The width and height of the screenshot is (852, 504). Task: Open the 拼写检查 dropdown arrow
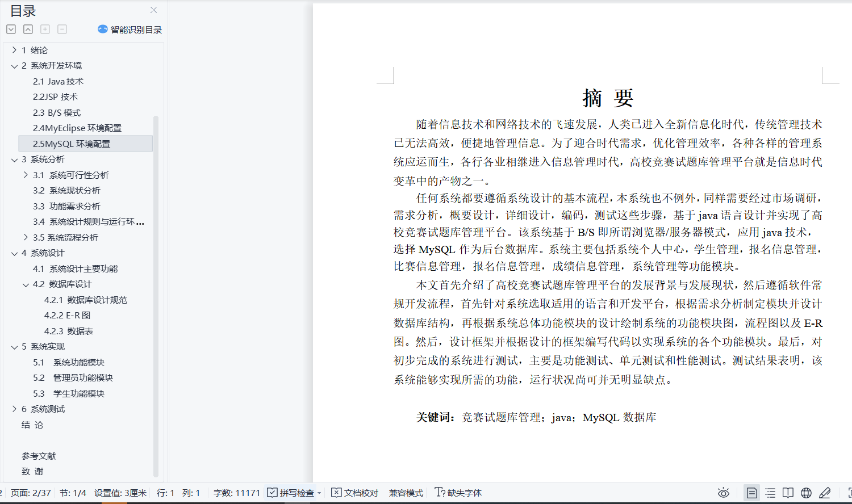(319, 493)
